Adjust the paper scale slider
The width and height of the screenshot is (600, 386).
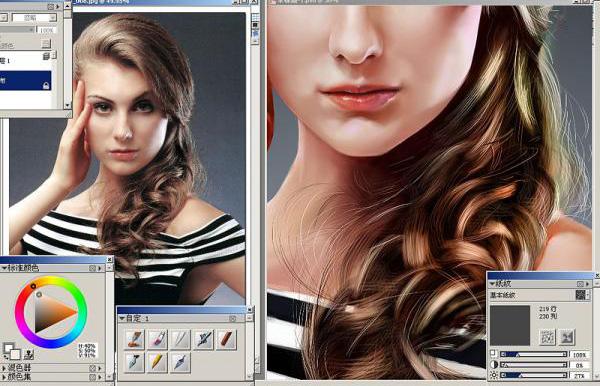tap(534, 355)
